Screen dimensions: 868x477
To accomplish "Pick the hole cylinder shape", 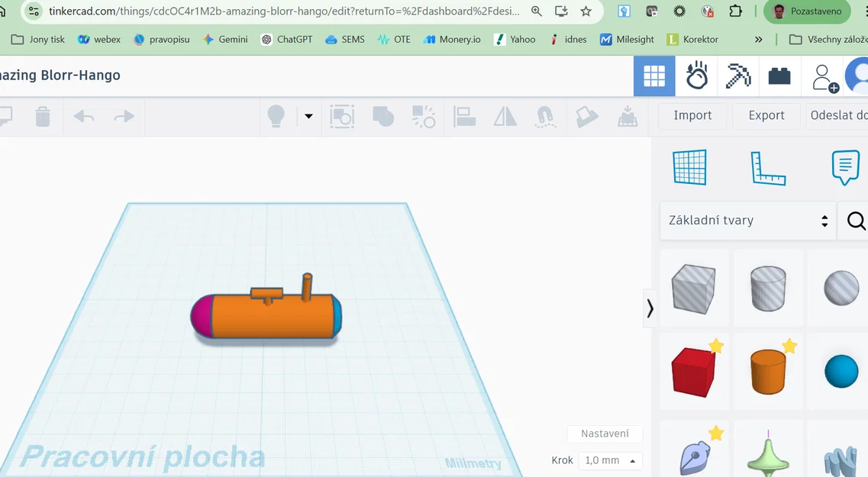I will click(768, 288).
